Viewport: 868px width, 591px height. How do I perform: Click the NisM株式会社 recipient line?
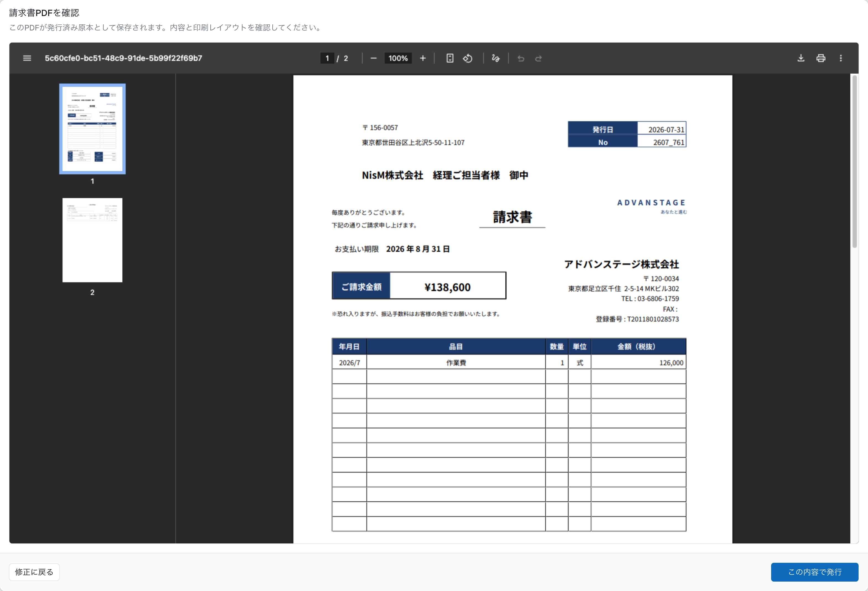tap(445, 175)
